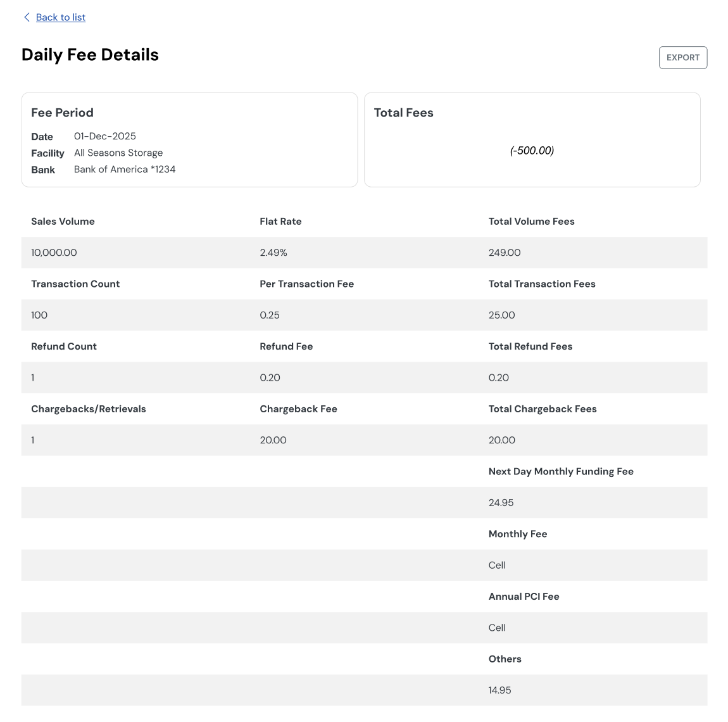Select the Total Volume Fees value 249.00
The height and width of the screenshot is (722, 728).
point(505,253)
